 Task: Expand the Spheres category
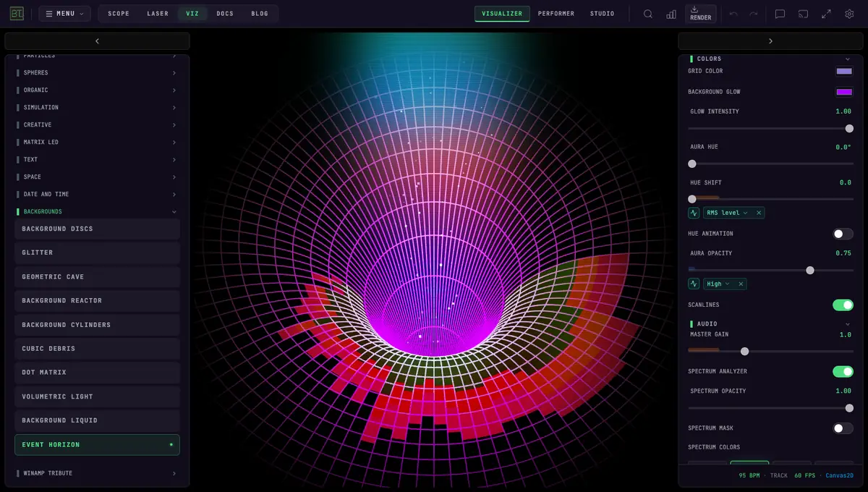coord(97,72)
